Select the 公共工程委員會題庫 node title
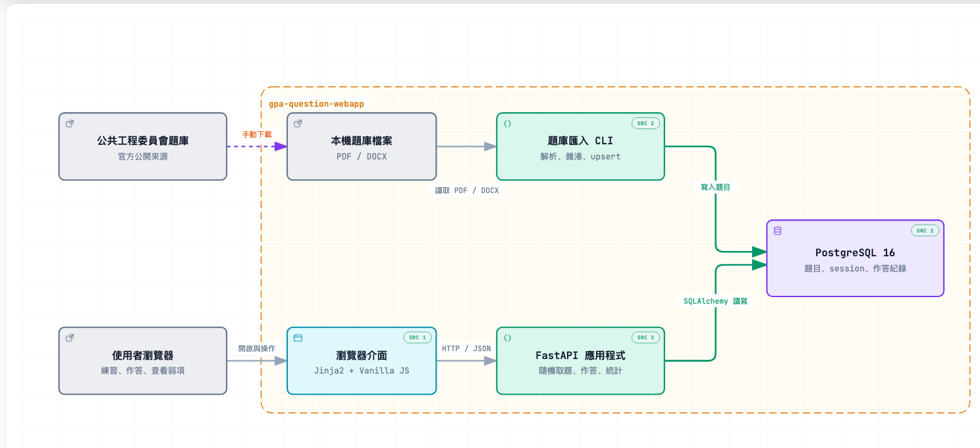The width and height of the screenshot is (980, 448). pyautogui.click(x=143, y=141)
